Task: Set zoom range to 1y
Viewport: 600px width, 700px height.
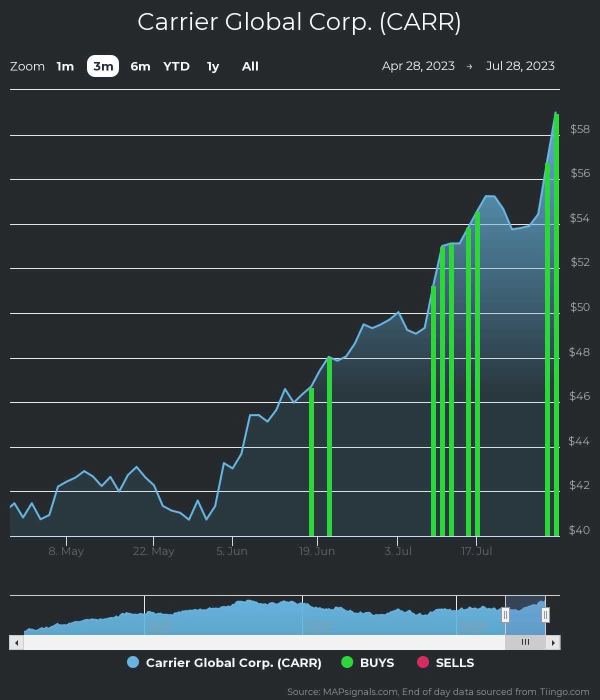Action: pyautogui.click(x=213, y=66)
